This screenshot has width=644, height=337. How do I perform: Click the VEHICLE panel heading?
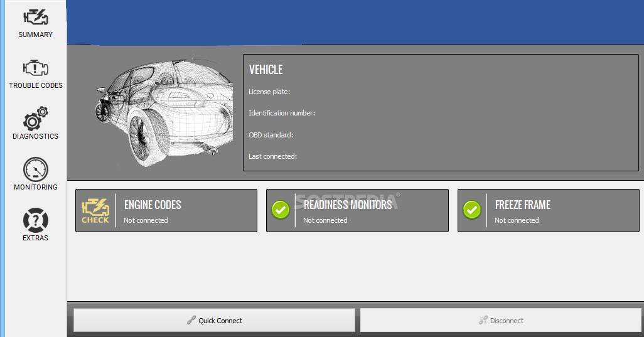[266, 70]
